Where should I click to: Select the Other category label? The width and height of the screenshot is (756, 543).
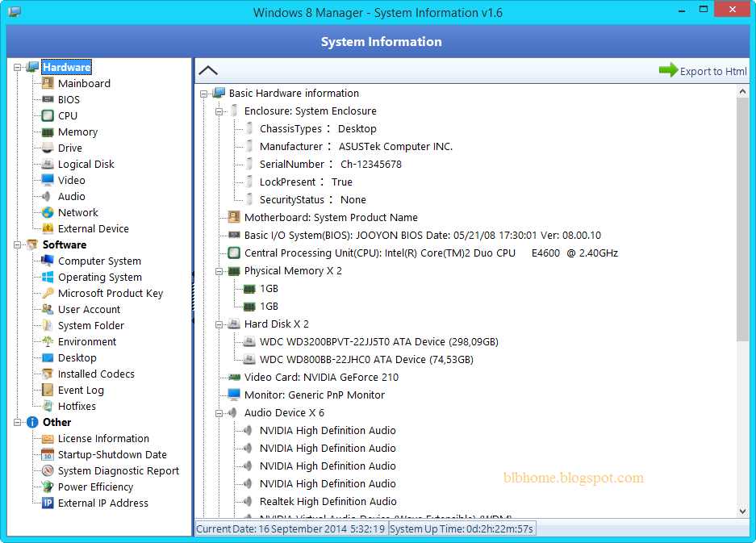click(56, 422)
